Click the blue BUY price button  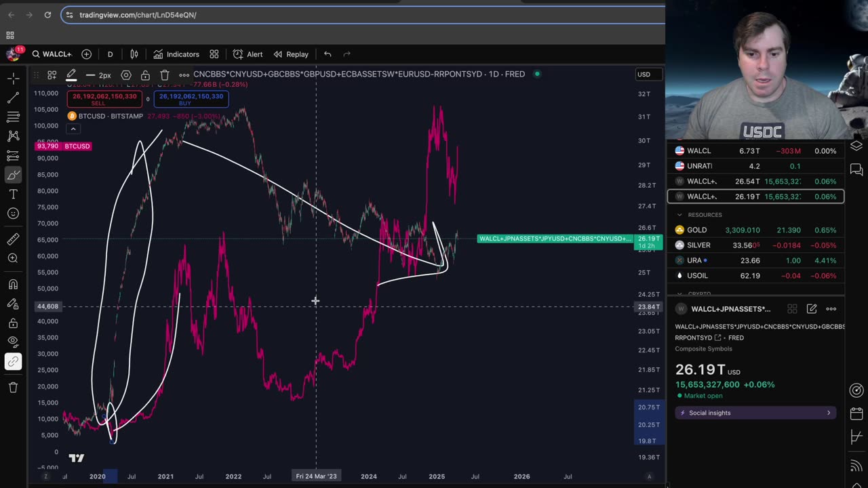[x=191, y=99]
